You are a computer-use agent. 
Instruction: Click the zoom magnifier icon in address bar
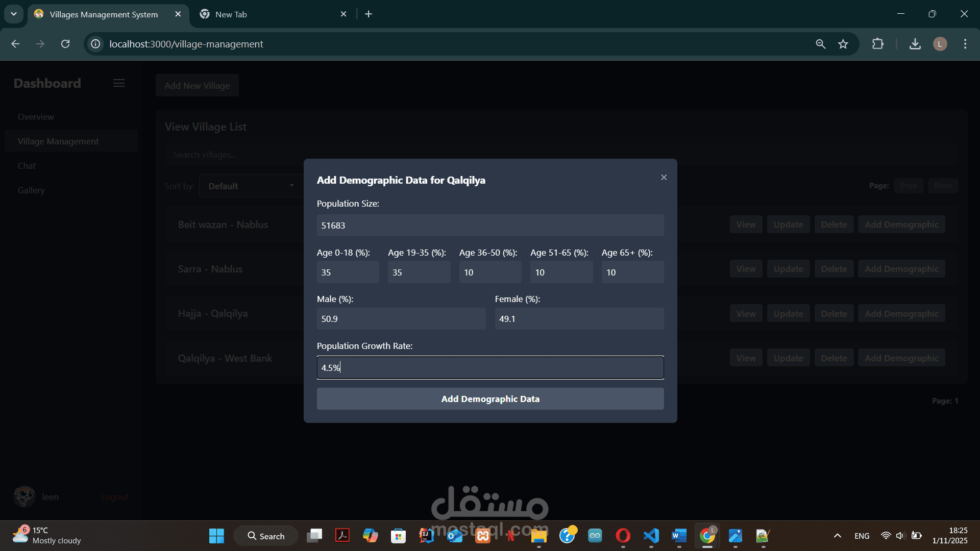click(820, 44)
